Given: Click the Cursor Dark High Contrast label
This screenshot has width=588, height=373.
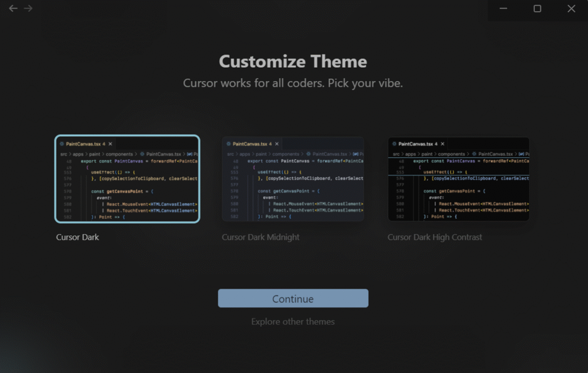Looking at the screenshot, I should coord(435,237).
